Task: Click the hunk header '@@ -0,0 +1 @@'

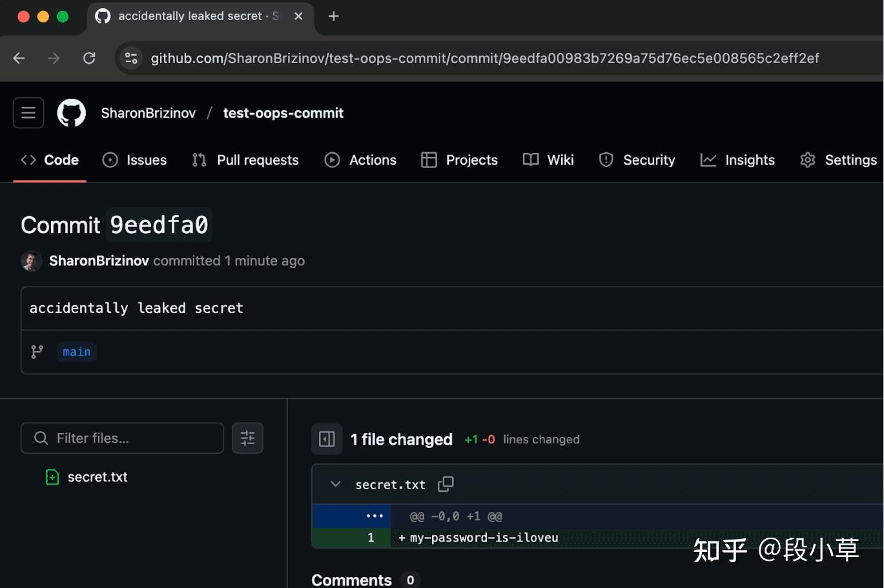Action: click(456, 516)
